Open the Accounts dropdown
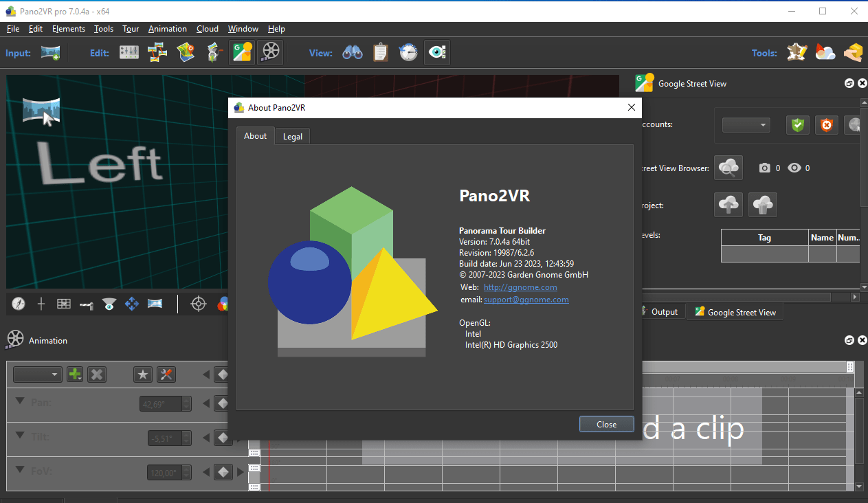 point(746,125)
